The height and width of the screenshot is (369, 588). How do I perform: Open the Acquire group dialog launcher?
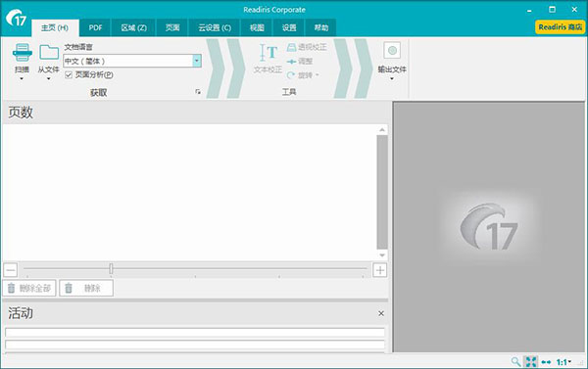[x=198, y=92]
